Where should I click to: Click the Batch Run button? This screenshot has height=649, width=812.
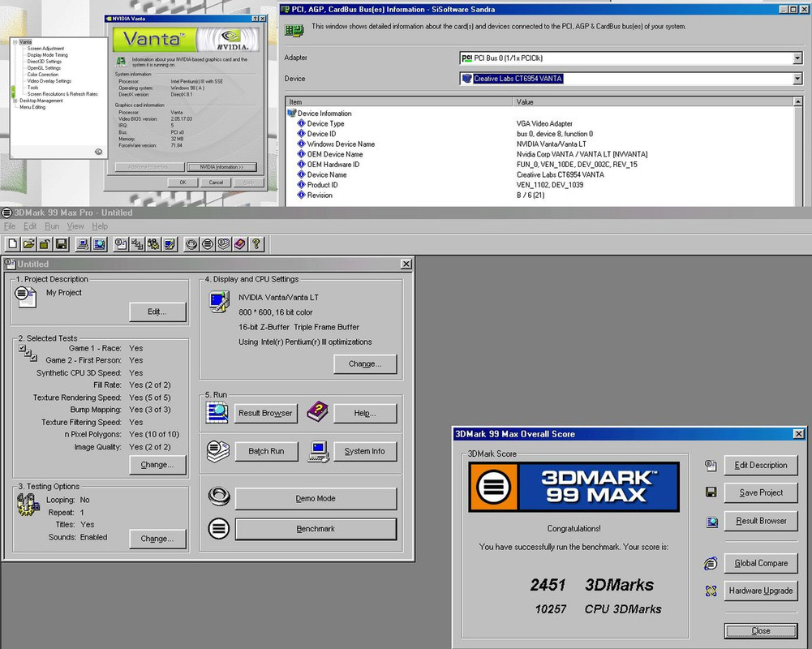pos(266,451)
